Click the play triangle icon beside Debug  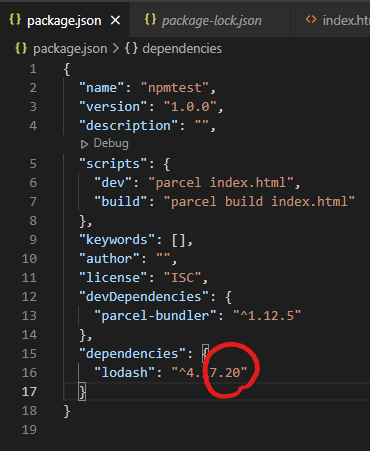[x=84, y=144]
